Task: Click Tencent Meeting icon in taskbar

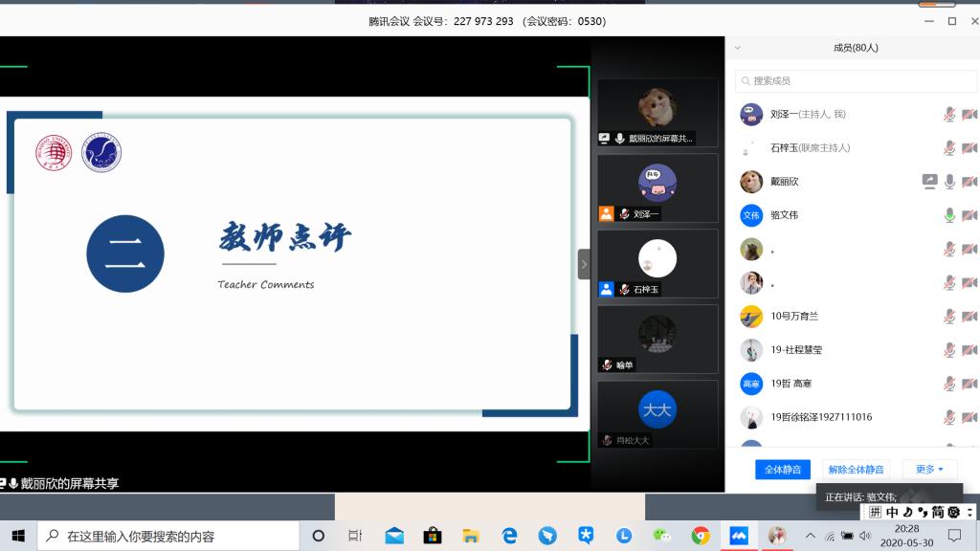Action: click(739, 536)
